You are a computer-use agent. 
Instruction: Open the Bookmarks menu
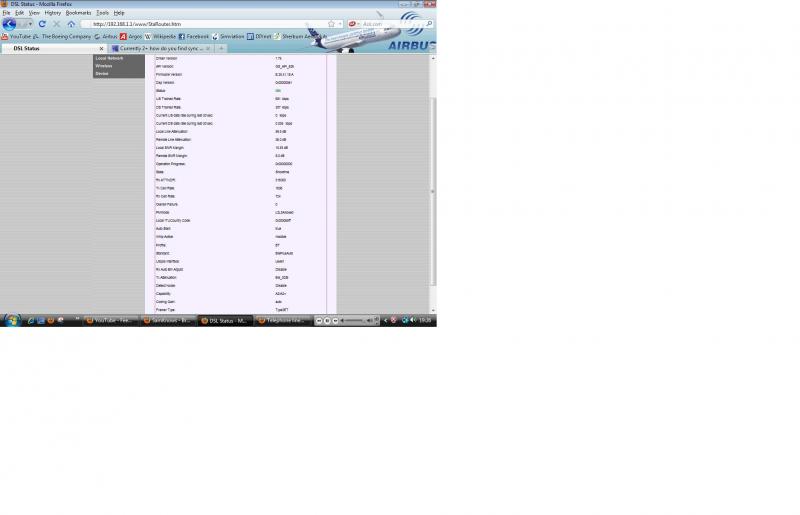click(78, 13)
